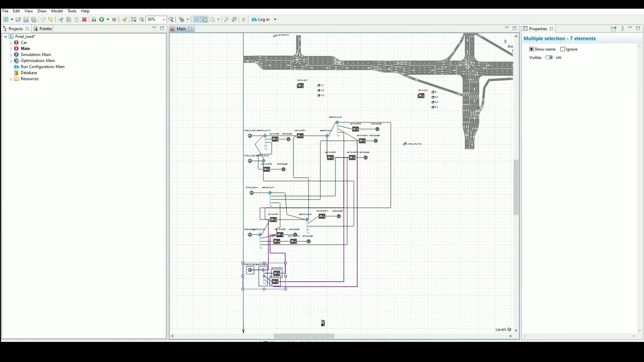The width and height of the screenshot is (644, 362).
Task: Build the model with the build icon
Action: (x=94, y=20)
